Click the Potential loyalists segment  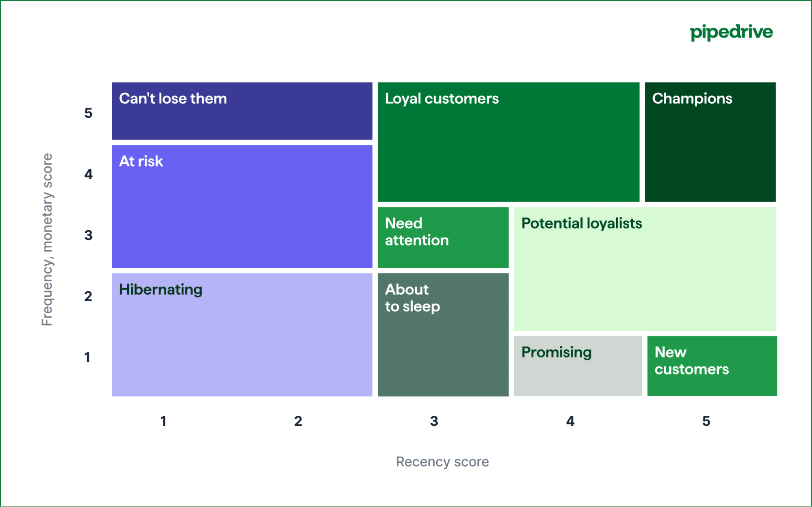click(645, 269)
